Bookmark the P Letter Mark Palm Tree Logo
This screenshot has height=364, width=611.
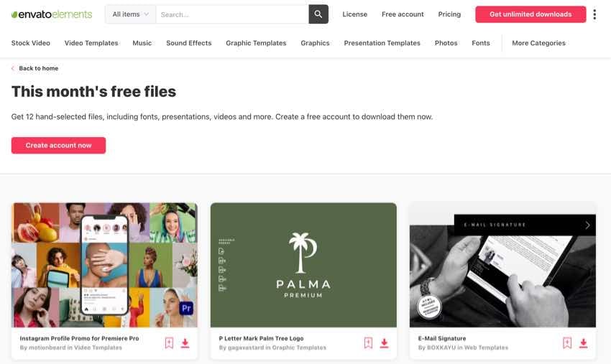point(368,343)
